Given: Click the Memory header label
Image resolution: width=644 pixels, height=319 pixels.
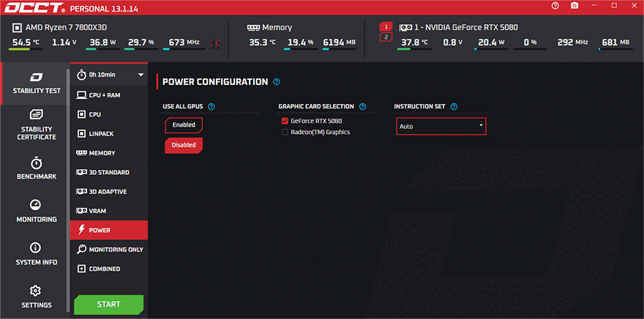Looking at the screenshot, I should pos(277,28).
